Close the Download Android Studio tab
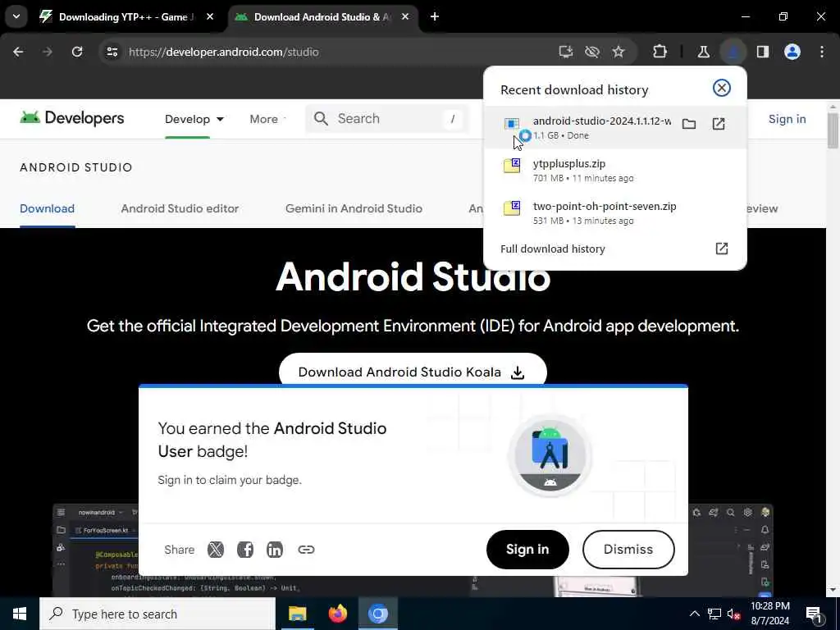The width and height of the screenshot is (840, 630). tap(405, 16)
